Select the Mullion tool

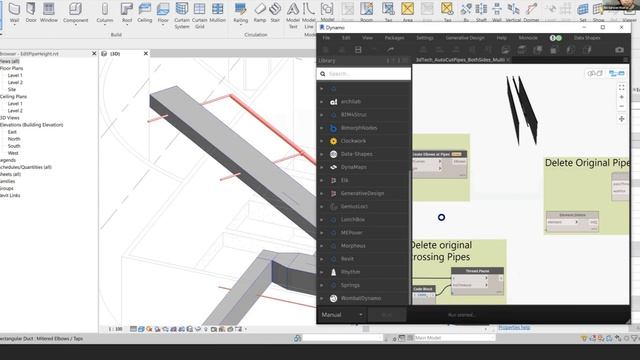tap(218, 12)
